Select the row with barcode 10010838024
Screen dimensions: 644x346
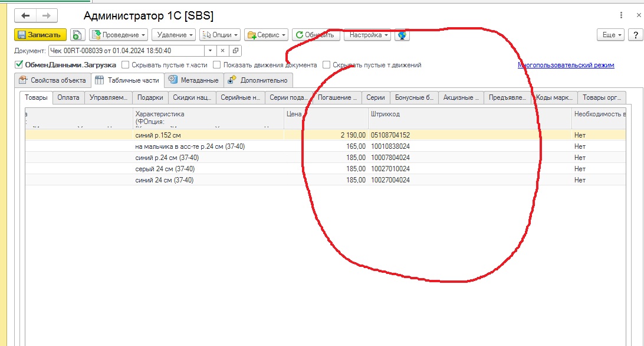[390, 146]
